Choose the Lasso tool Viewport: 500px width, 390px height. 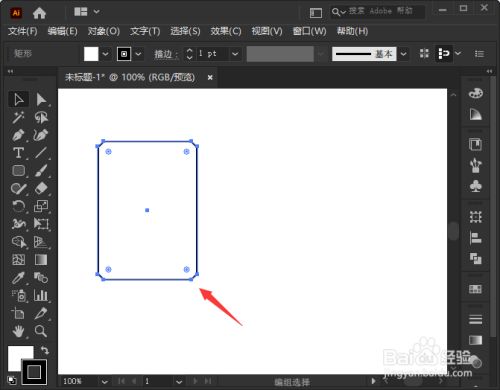pos(41,117)
